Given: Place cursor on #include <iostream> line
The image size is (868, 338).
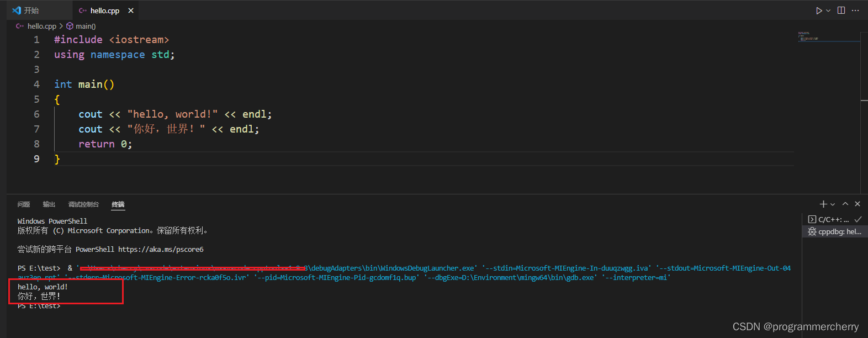Looking at the screenshot, I should [112, 40].
